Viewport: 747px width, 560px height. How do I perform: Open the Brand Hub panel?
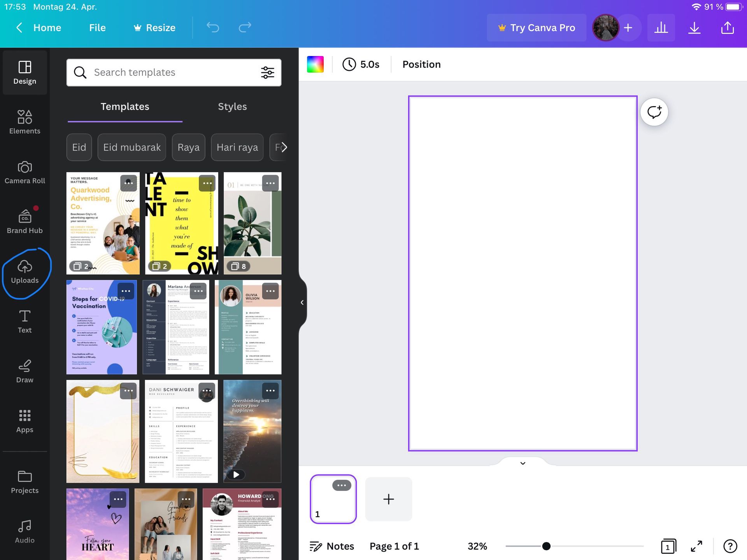(x=25, y=222)
